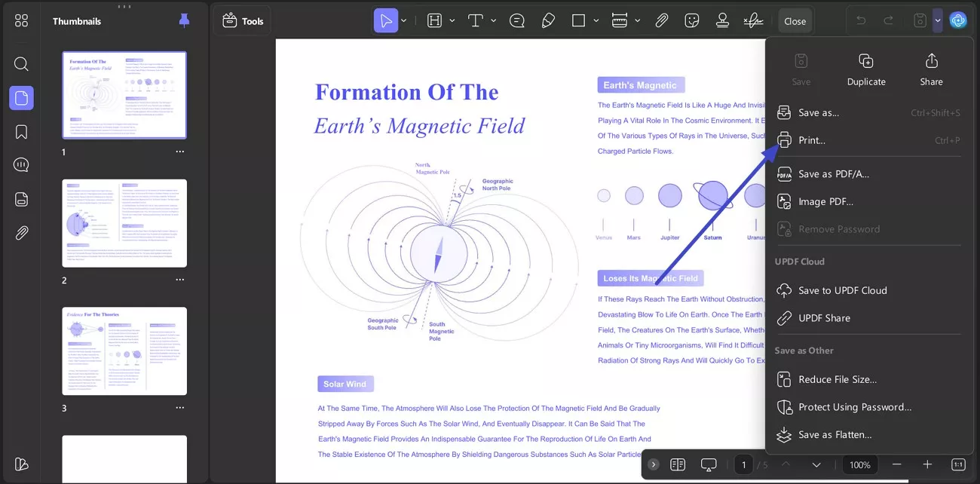Screen dimensions: 980x484
Task: Attach a file with the paperclip tool
Action: 662,20
